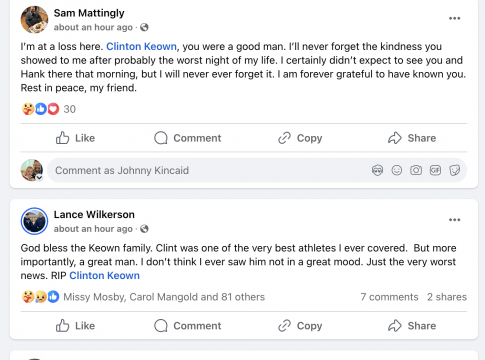View public audience globe on Sam's post
This screenshot has width=485, height=360.
144,27
